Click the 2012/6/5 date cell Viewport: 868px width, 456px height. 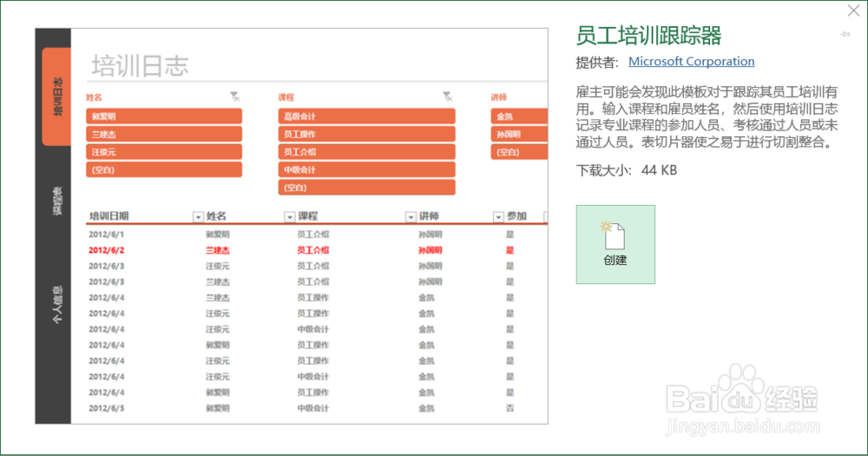pyautogui.click(x=106, y=408)
